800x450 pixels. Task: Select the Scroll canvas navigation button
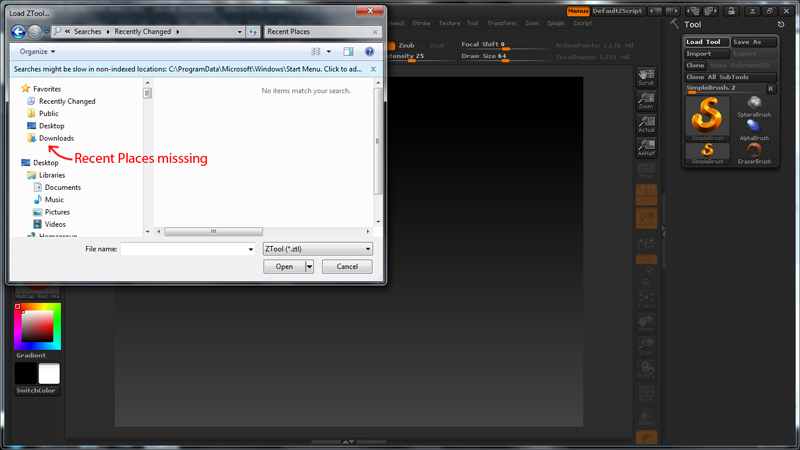pos(646,77)
